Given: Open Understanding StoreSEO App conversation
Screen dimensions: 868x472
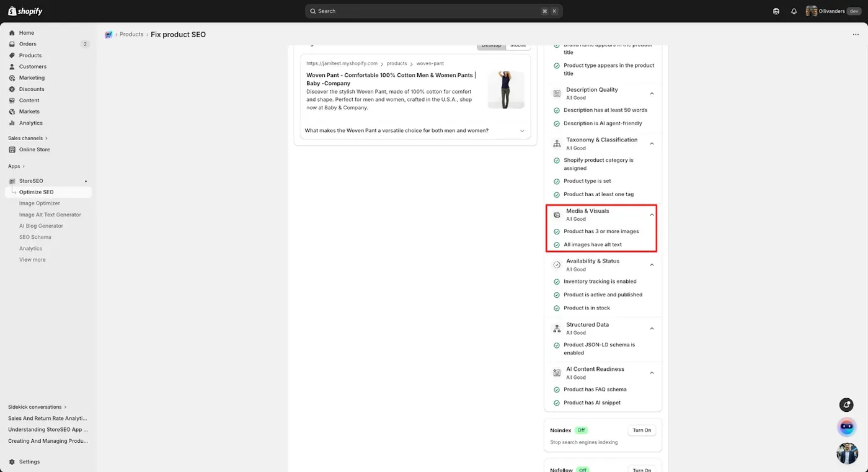Looking at the screenshot, I should tap(48, 430).
